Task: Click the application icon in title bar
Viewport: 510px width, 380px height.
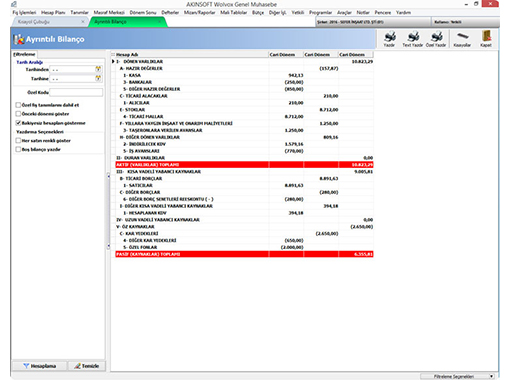Action: (14, 4)
